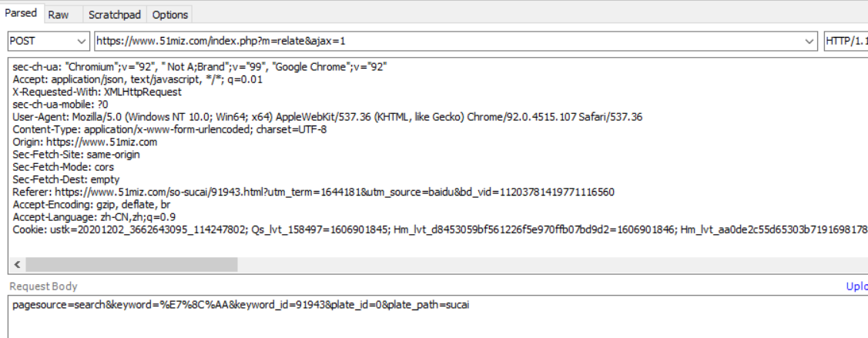Click the horizontal scrollbar thumb under headers

[x=131, y=264]
